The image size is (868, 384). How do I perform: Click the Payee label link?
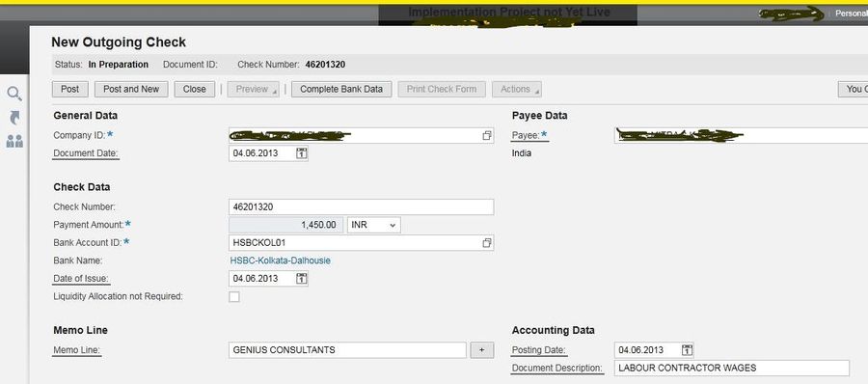(x=526, y=135)
